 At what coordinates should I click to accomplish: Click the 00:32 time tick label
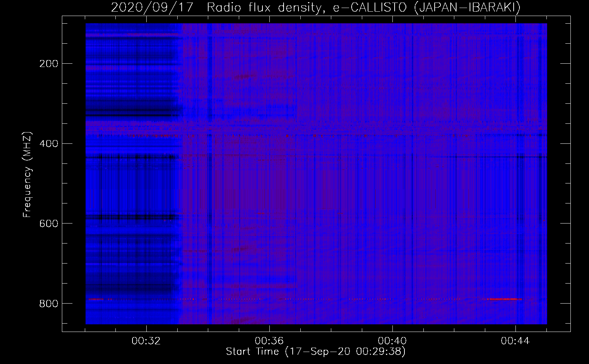point(146,341)
